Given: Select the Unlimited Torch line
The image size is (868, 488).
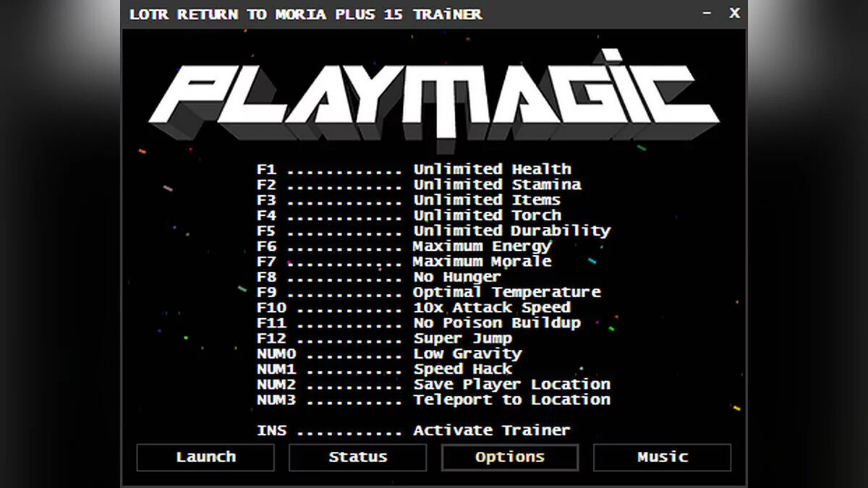Looking at the screenshot, I should coord(487,215).
